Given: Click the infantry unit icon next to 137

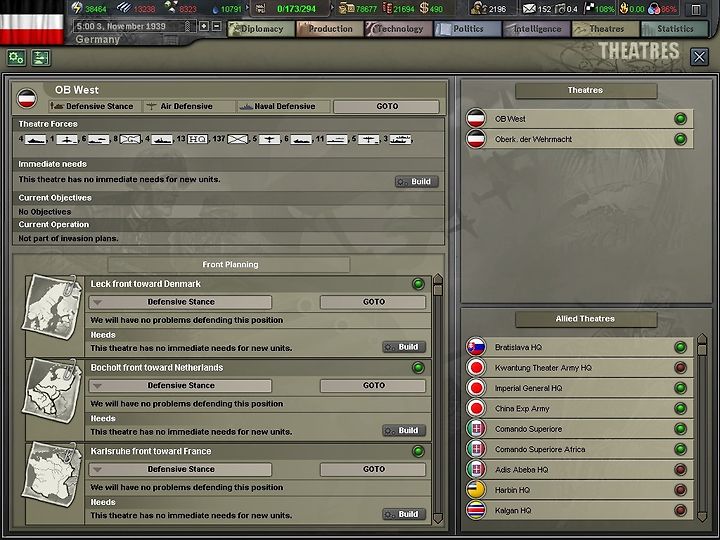Looking at the screenshot, I should click(x=237, y=139).
